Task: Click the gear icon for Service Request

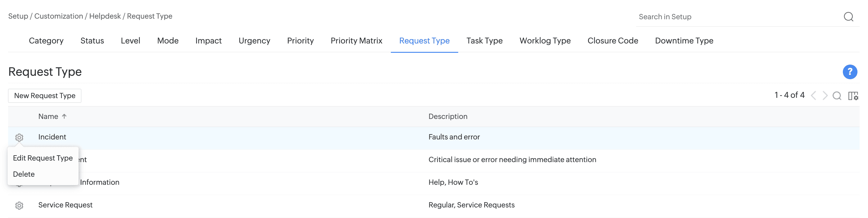Action: coord(19,206)
